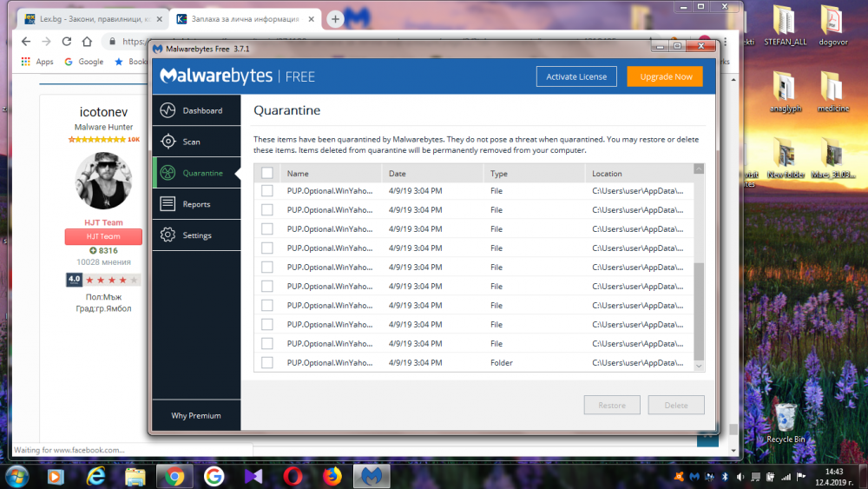Open the Recycle Bin desktop icon
The height and width of the screenshot is (489, 868).
click(x=786, y=424)
